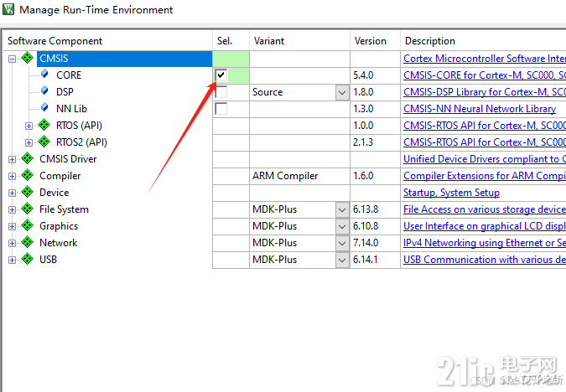Click the Compiler green diamond icon
This screenshot has height=392, width=566.
[28, 175]
